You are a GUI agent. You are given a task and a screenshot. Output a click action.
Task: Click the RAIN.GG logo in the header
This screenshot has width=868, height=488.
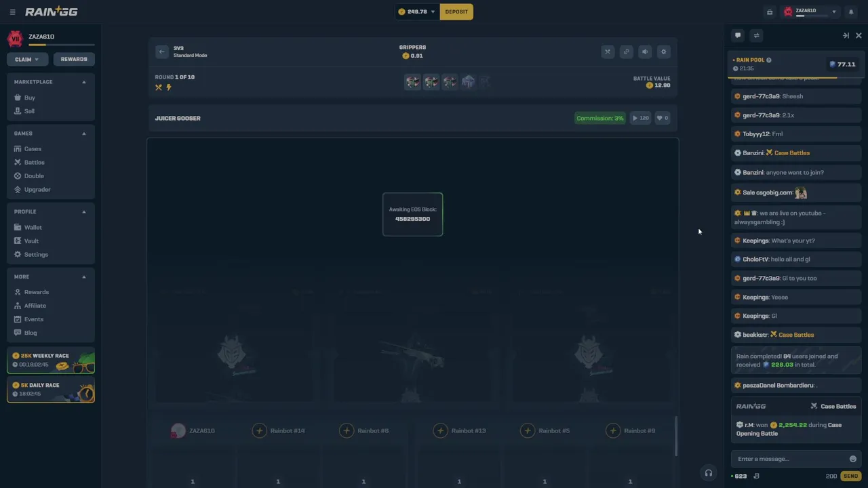coord(52,12)
